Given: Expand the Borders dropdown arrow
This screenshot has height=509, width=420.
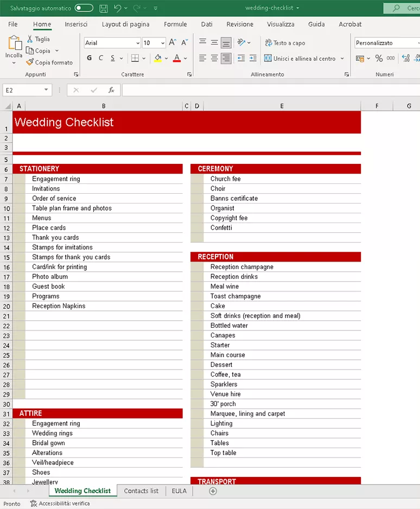Looking at the screenshot, I should pyautogui.click(x=144, y=59).
